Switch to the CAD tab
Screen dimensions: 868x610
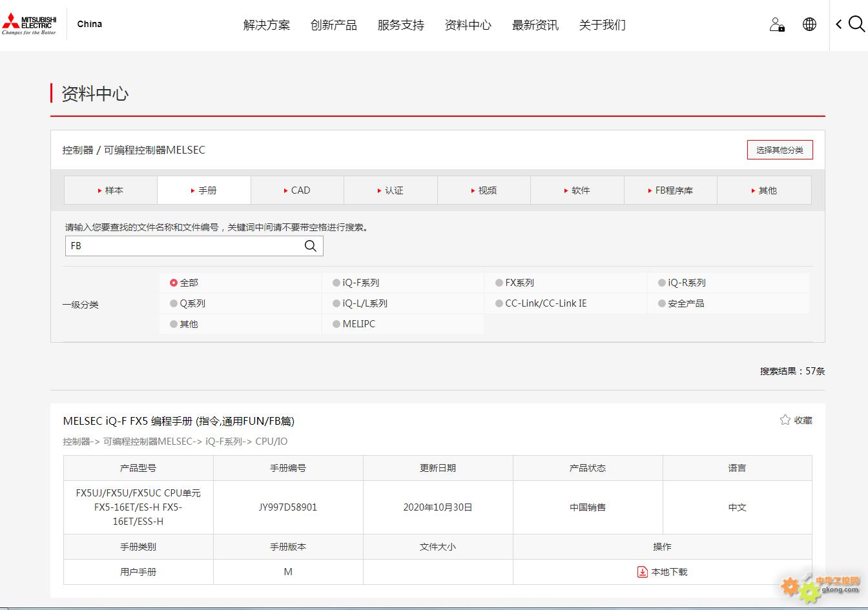pyautogui.click(x=297, y=190)
